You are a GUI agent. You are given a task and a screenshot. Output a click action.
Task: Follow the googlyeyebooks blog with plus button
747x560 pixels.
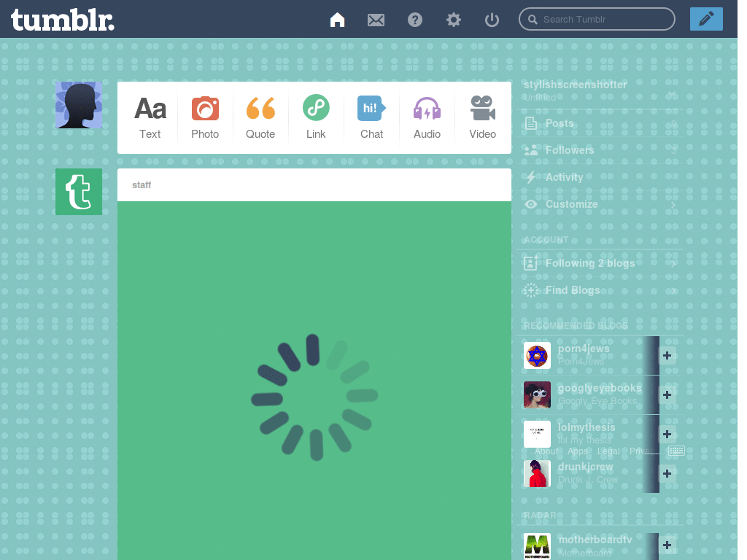[x=667, y=394]
